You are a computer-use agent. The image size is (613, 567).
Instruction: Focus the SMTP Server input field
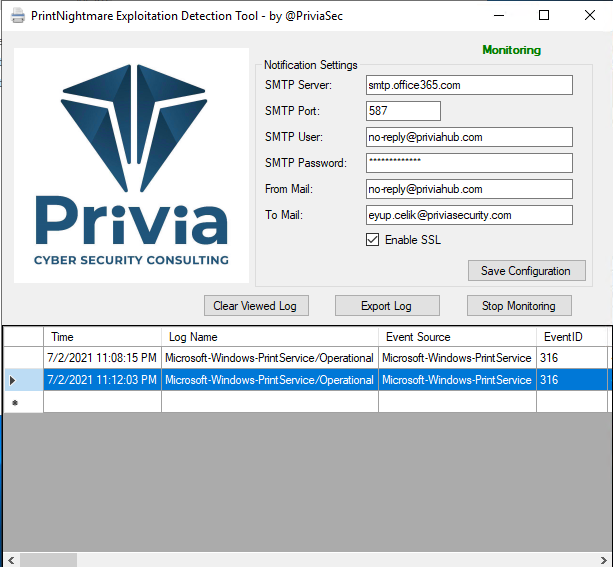(469, 85)
